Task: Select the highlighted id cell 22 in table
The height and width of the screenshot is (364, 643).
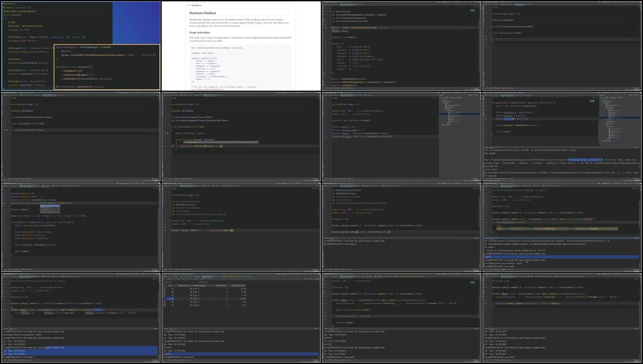Action: 172,299
